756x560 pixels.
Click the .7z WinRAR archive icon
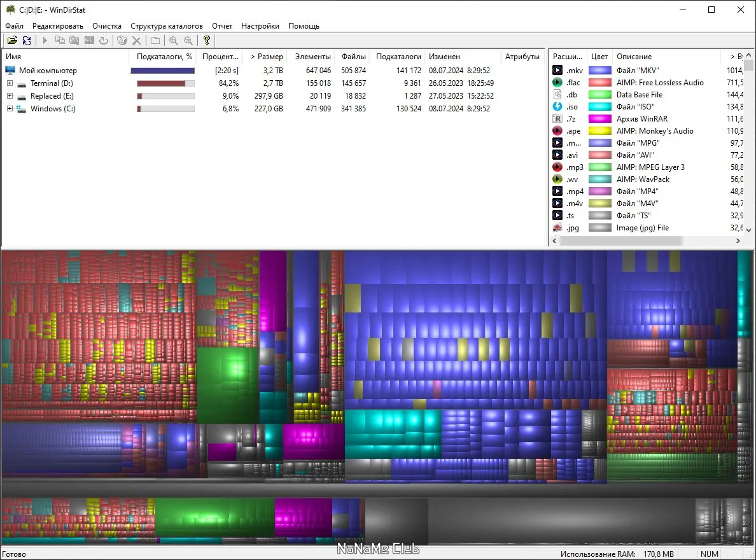pos(557,118)
